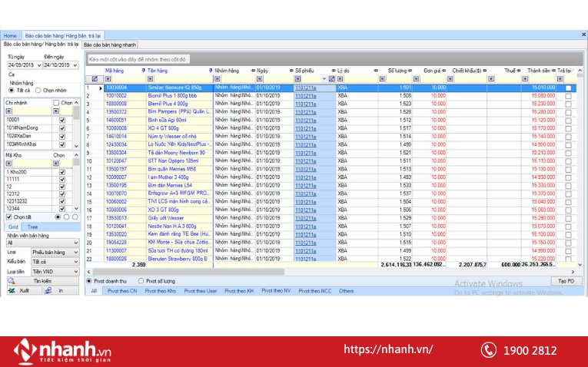Uncheck branch 101#NamDong checkbox

tap(61, 128)
